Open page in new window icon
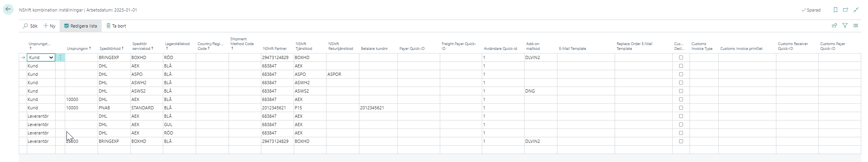 (x=846, y=10)
